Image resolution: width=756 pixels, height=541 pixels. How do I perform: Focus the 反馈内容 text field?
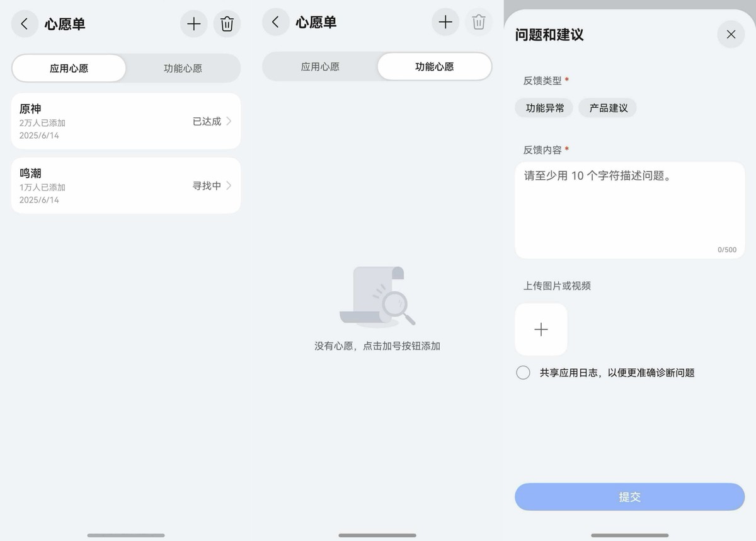[x=630, y=211]
